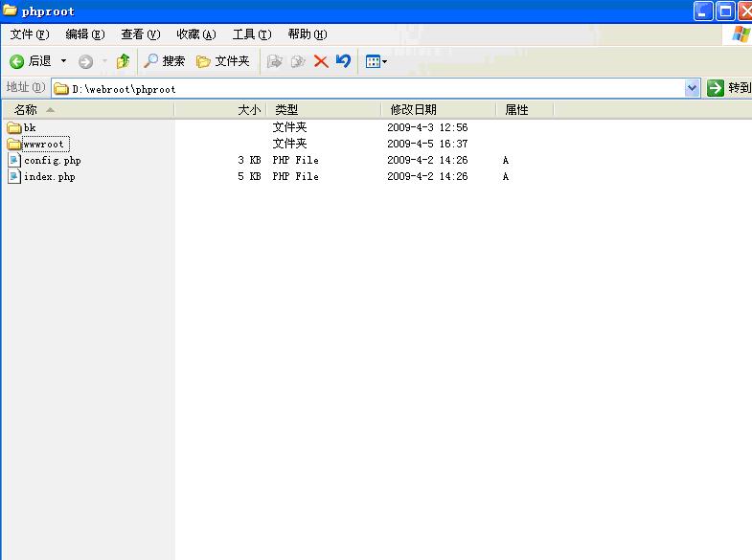
Task: Sort by the Name (名称) column header
Action: tap(86, 110)
